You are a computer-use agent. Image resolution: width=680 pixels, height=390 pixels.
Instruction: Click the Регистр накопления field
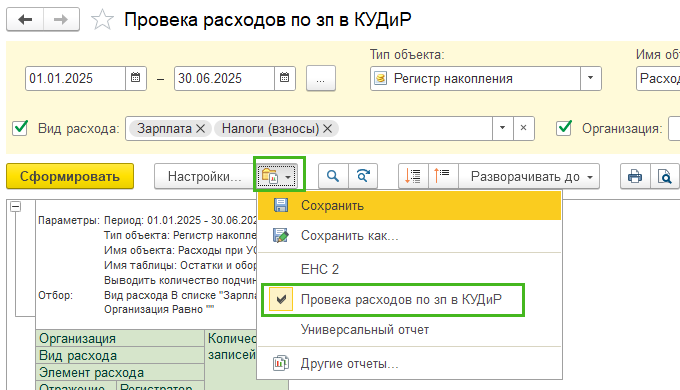[475, 79]
